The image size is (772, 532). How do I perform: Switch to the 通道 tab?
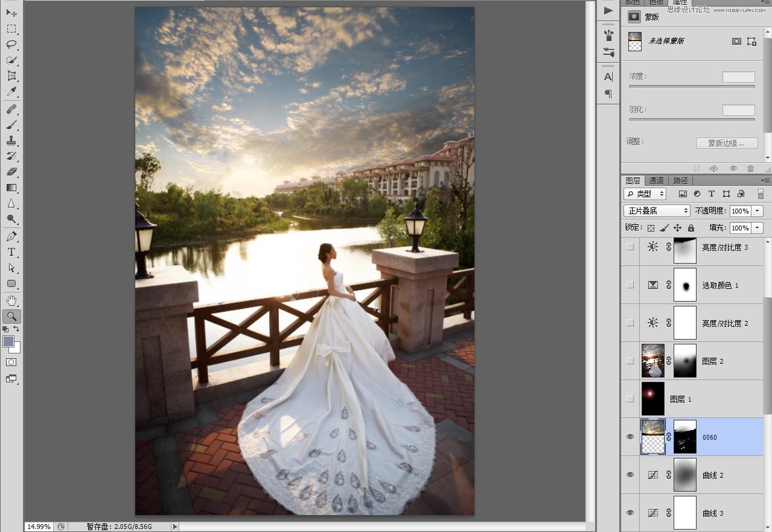656,180
